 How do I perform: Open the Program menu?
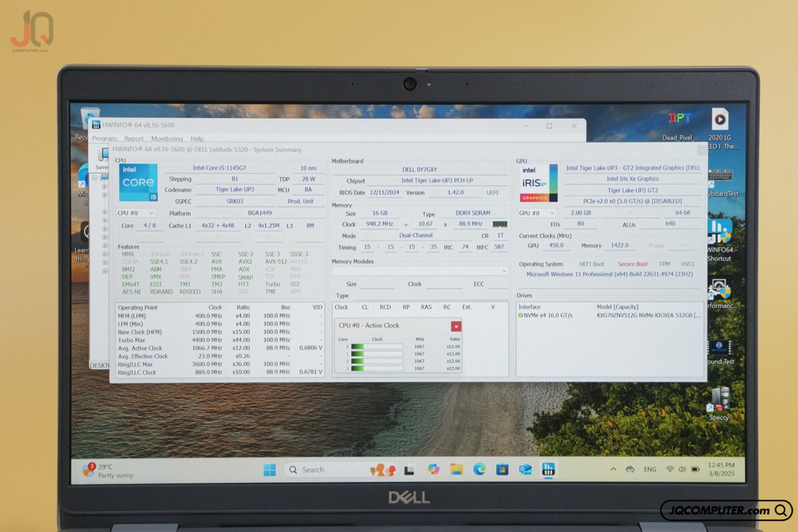coord(104,138)
